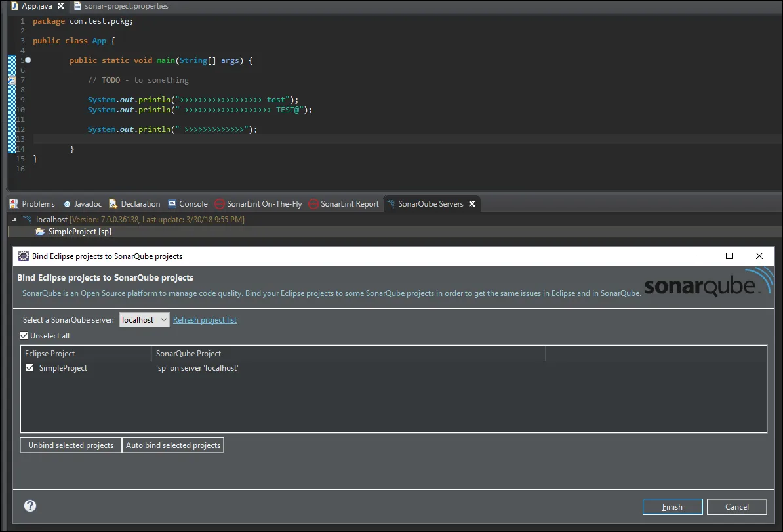Close the App.java editor tab
The height and width of the screenshot is (532, 783).
click(x=61, y=6)
